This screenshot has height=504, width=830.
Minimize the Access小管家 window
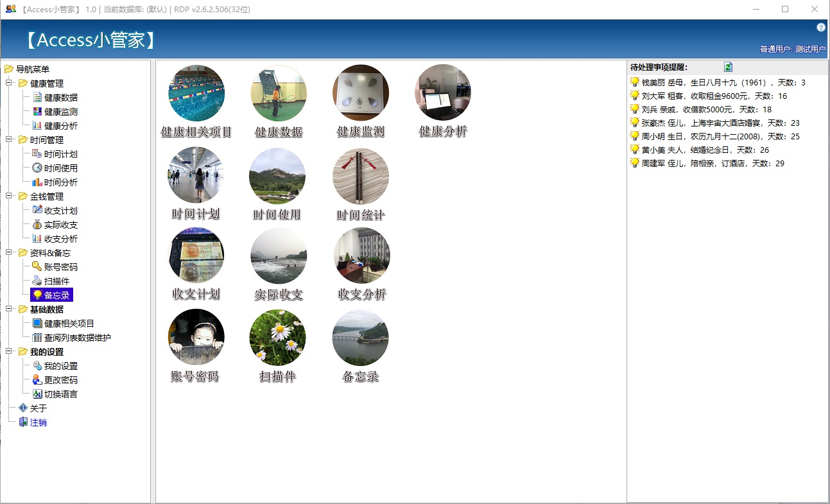click(x=756, y=9)
